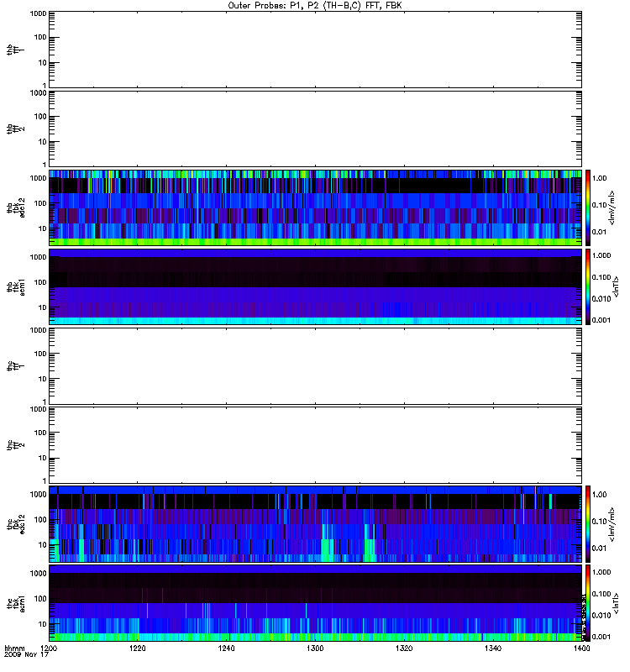Screen dimensions: 630x672
Task: Click the <|mV/m|> unit label of thb edc12 color bar
Action: coord(612,207)
